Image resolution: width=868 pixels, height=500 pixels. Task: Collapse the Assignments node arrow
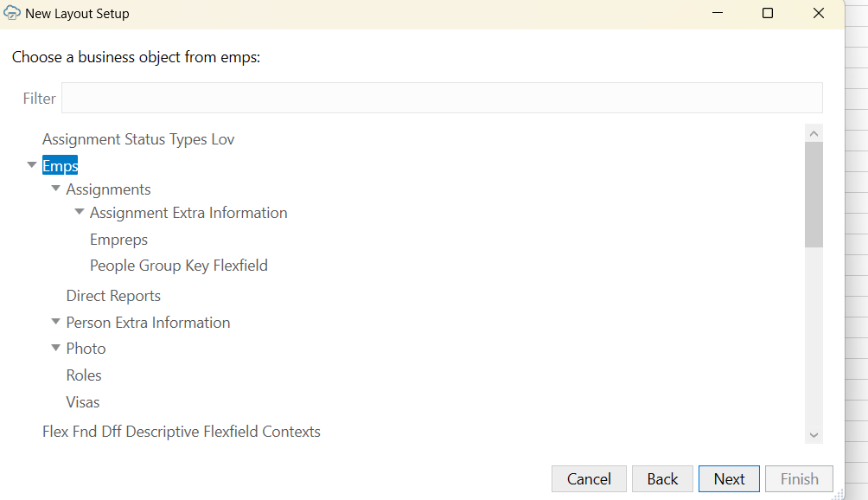click(x=56, y=189)
